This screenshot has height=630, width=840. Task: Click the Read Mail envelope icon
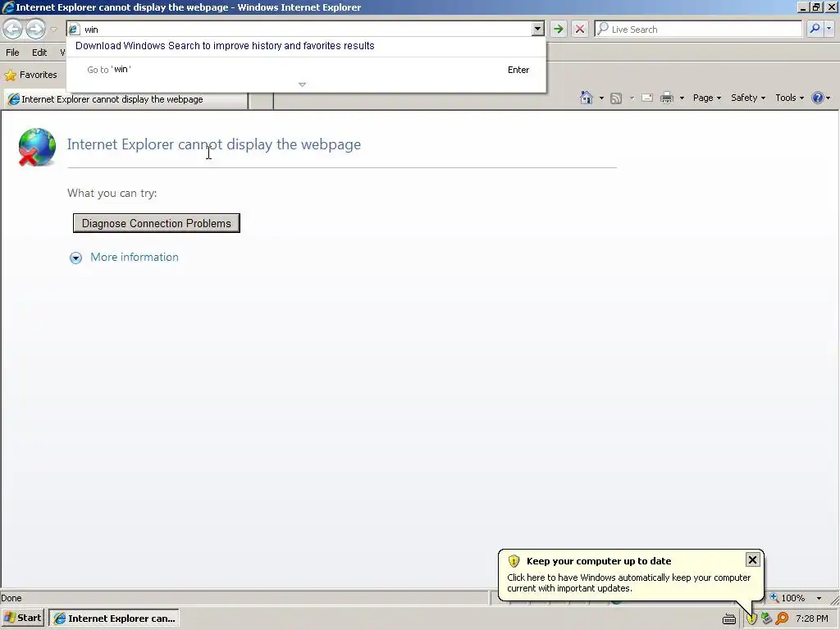[647, 98]
